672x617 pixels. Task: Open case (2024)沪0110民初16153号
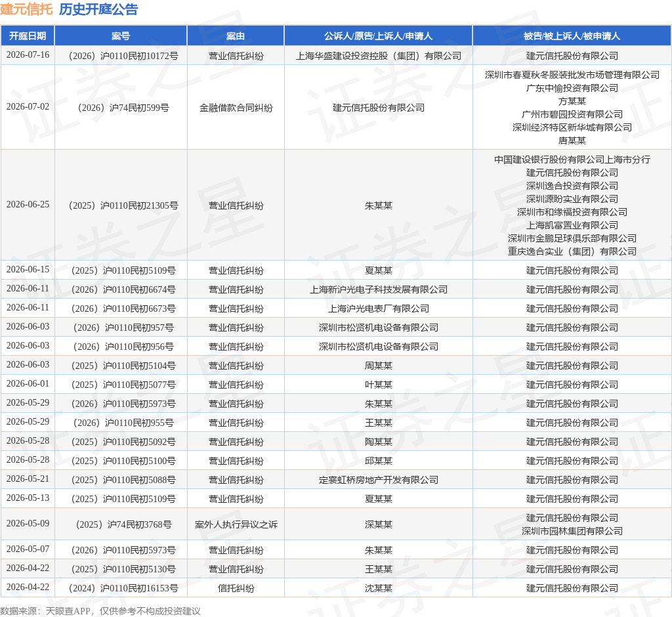(x=123, y=588)
